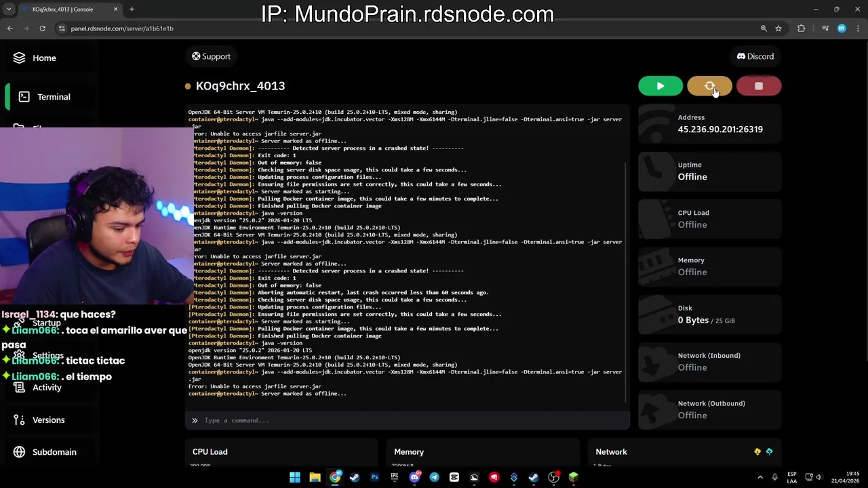Click the Memory Offline status card
This screenshot has width=868, height=488.
click(710, 266)
